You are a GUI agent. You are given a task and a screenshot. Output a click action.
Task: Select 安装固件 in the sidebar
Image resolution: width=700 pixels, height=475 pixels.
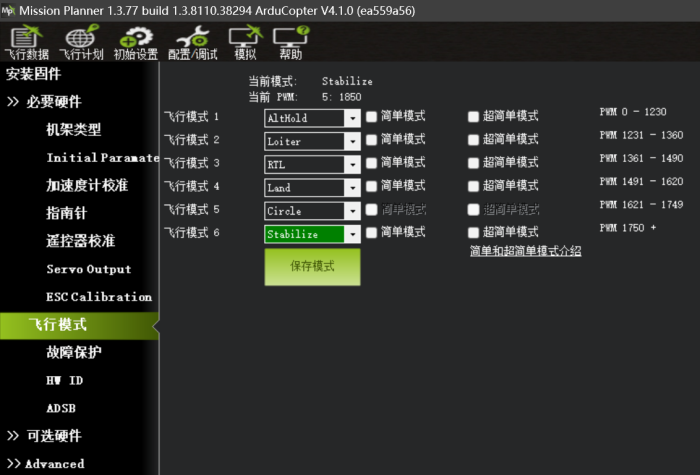(33, 74)
